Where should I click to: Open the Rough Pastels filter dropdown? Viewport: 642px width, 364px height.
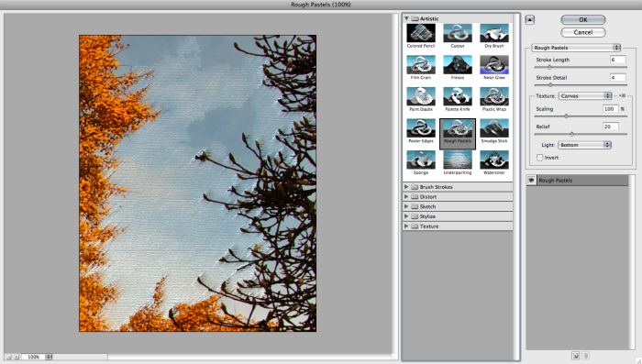pos(576,48)
